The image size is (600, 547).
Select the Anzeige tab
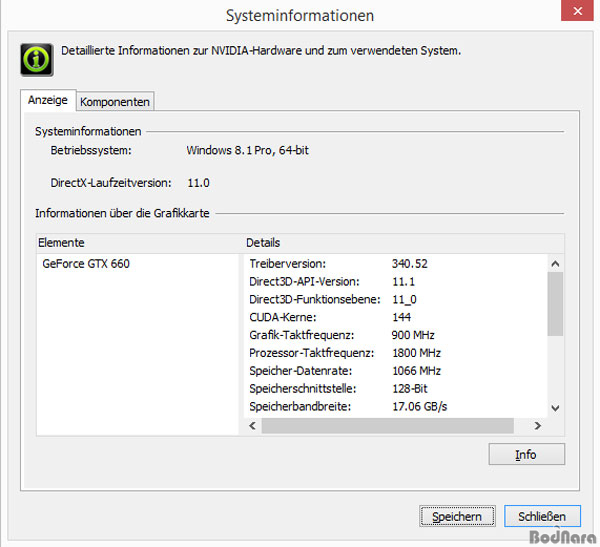coord(48,100)
